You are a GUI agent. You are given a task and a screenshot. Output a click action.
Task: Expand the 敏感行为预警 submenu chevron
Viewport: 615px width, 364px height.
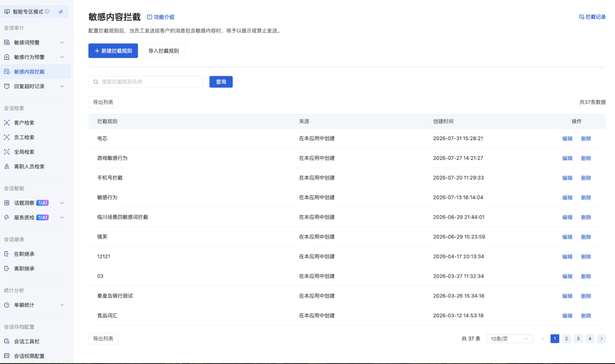pyautogui.click(x=62, y=57)
